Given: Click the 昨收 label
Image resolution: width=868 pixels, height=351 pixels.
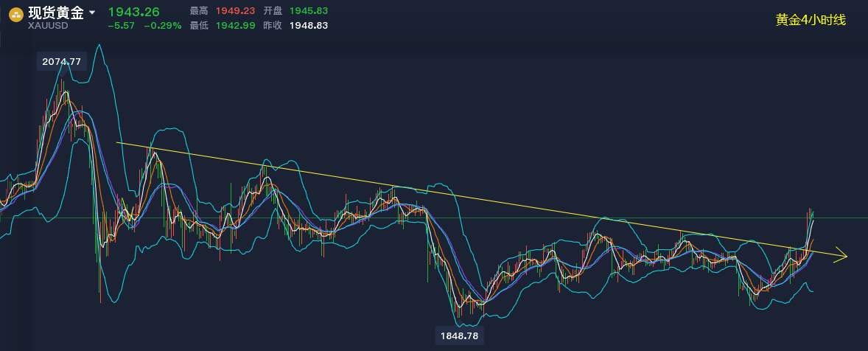Looking at the screenshot, I should pyautogui.click(x=273, y=26).
